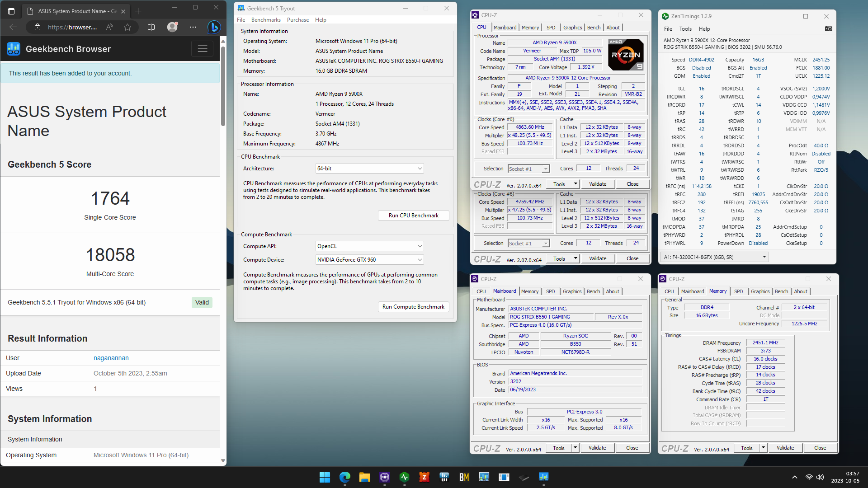Image resolution: width=868 pixels, height=488 pixels.
Task: Open Geekbench 5 File menu
Action: pos(241,20)
